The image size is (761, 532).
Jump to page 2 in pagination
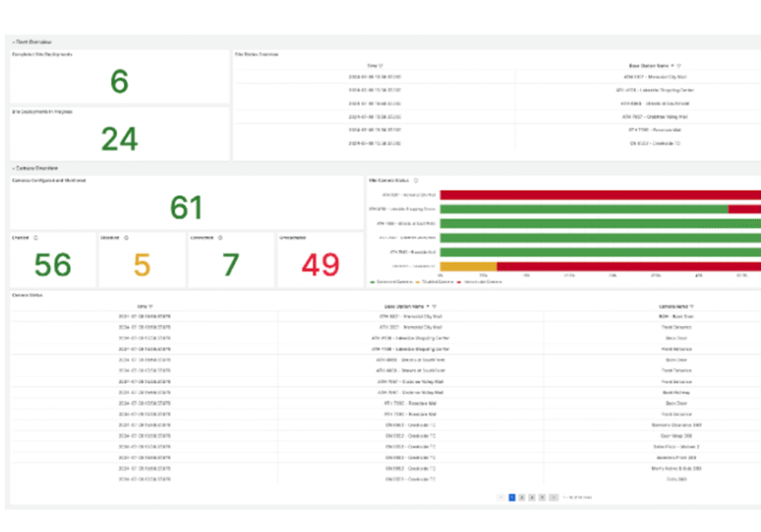[521, 498]
